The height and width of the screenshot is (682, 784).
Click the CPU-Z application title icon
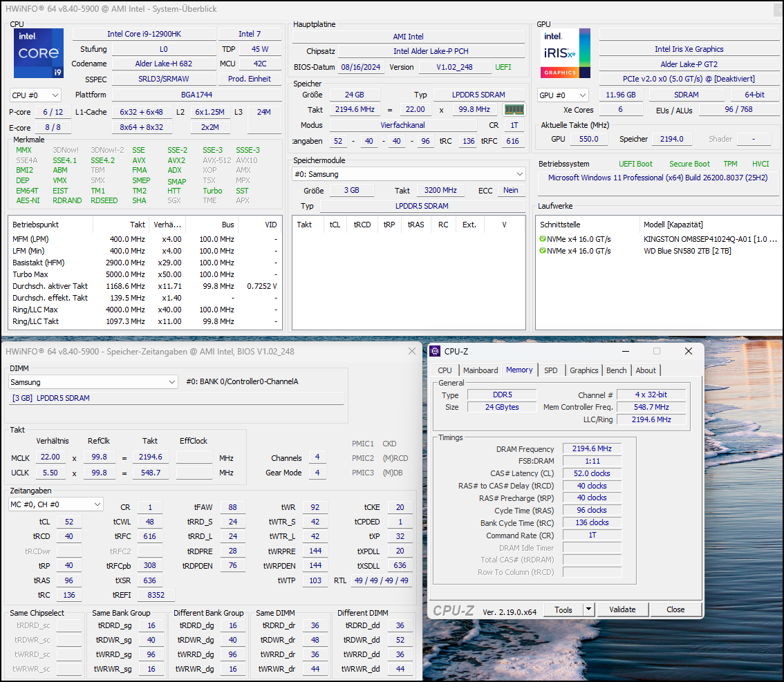point(435,351)
